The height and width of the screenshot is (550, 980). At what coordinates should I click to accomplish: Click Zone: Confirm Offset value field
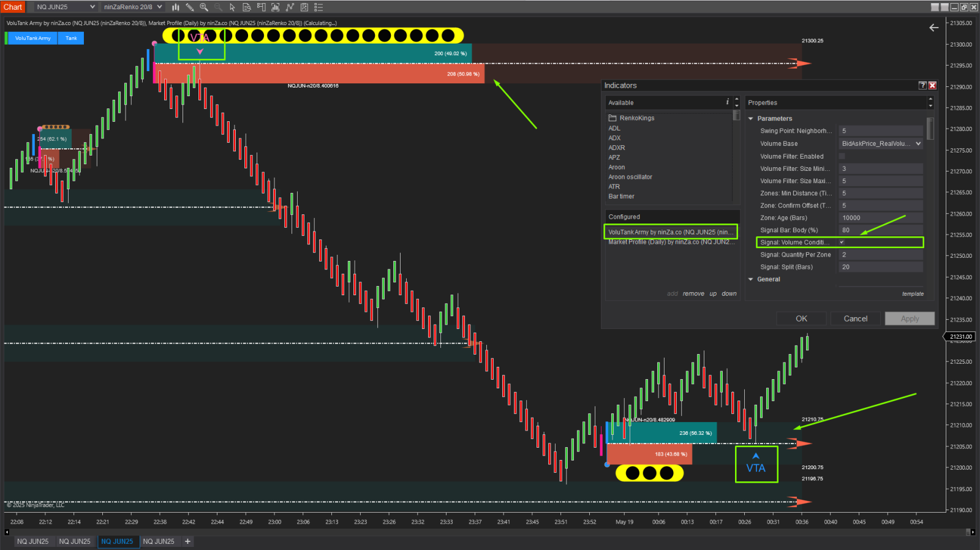881,206
